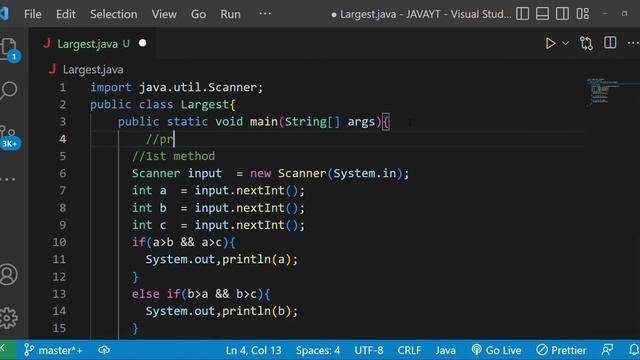640x360 pixels.
Task: Open remote window indicator in status bar
Action: [8, 350]
